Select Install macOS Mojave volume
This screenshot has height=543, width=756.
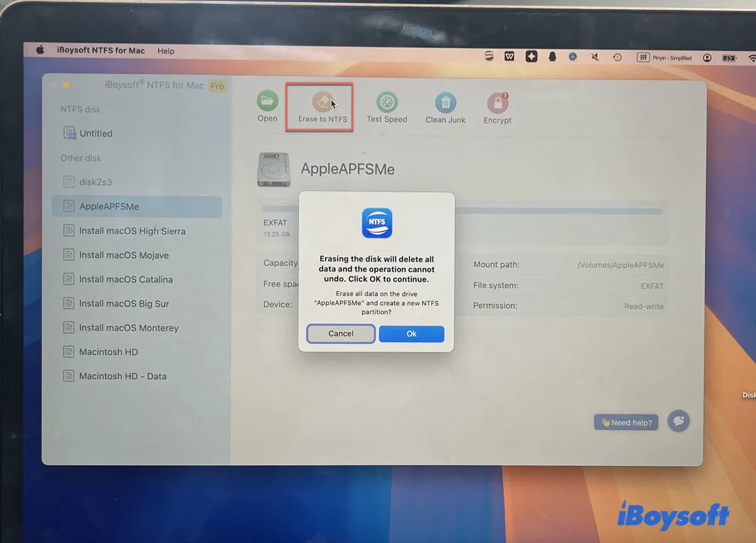137,255
